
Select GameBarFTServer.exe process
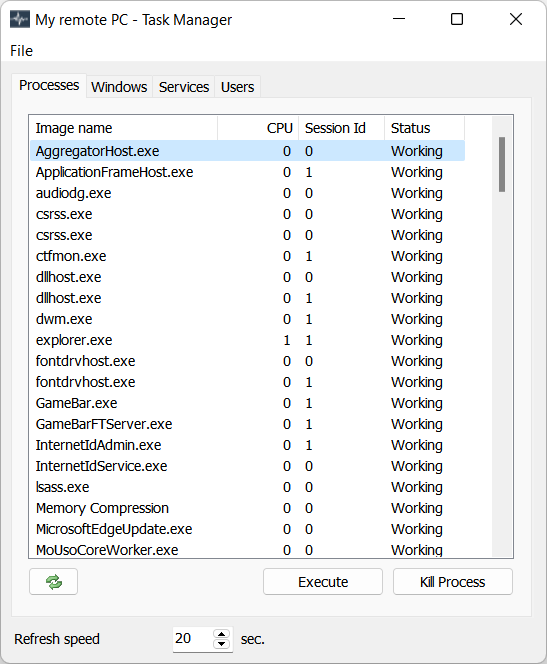(x=247, y=424)
